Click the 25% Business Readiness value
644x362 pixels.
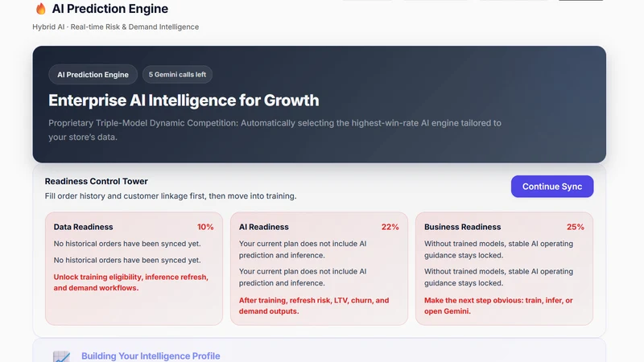point(576,227)
